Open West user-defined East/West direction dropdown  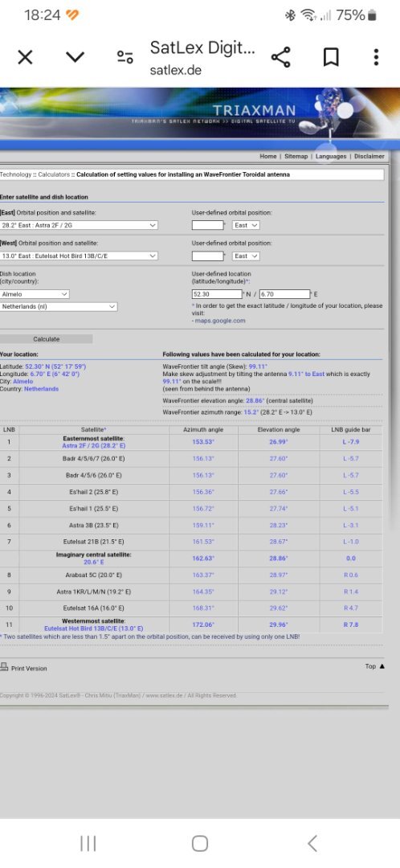point(246,256)
